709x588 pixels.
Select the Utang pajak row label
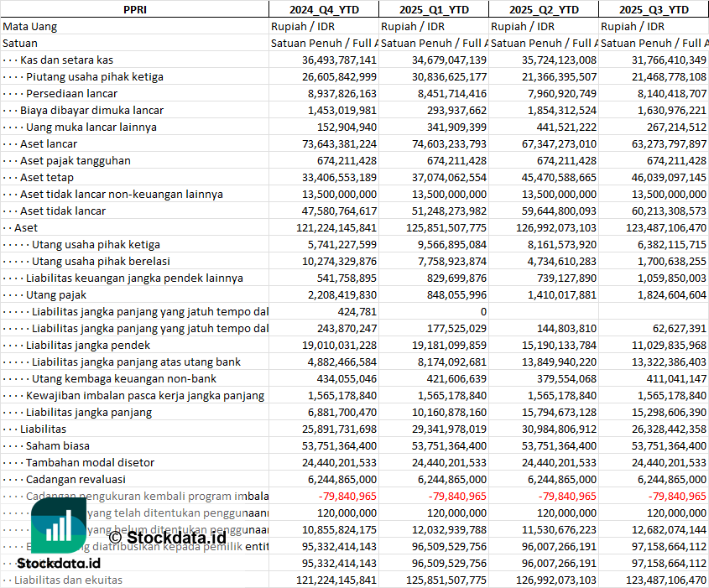point(56,294)
